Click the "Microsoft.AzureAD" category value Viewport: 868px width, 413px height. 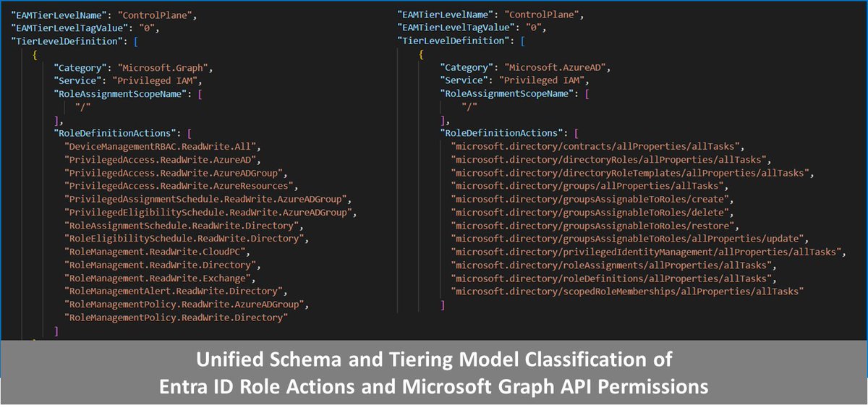point(557,67)
